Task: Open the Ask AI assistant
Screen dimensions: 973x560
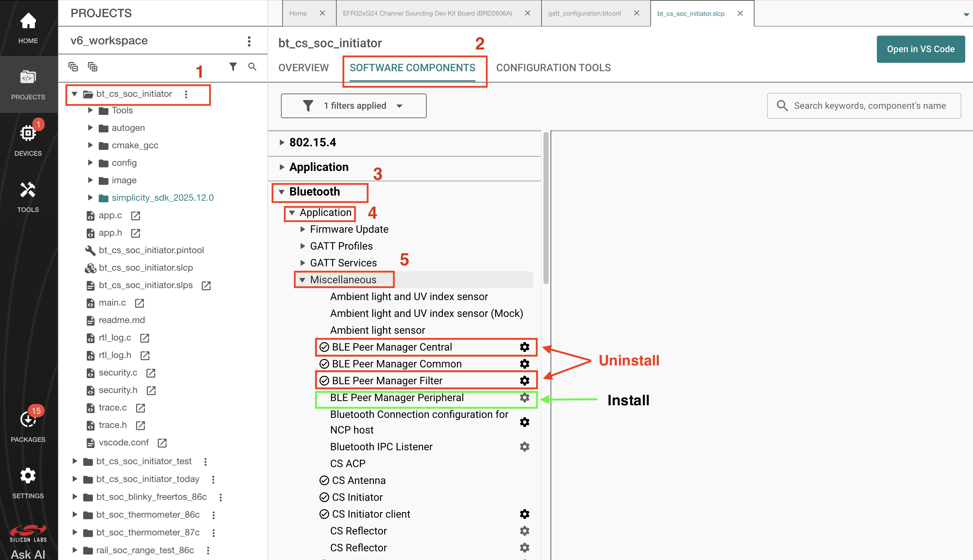Action: [x=28, y=554]
